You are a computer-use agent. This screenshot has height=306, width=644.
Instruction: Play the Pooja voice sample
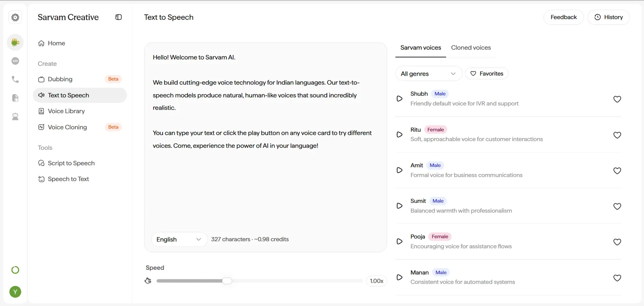(x=399, y=242)
